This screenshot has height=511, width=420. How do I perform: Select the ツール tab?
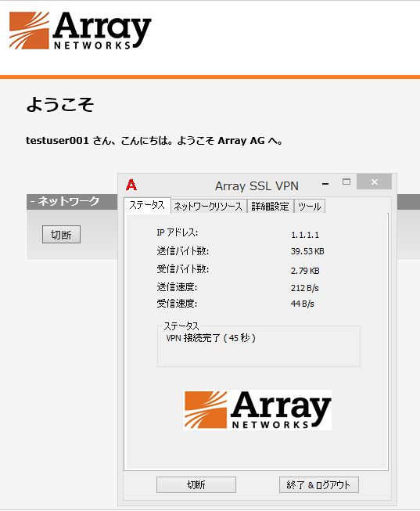point(310,207)
